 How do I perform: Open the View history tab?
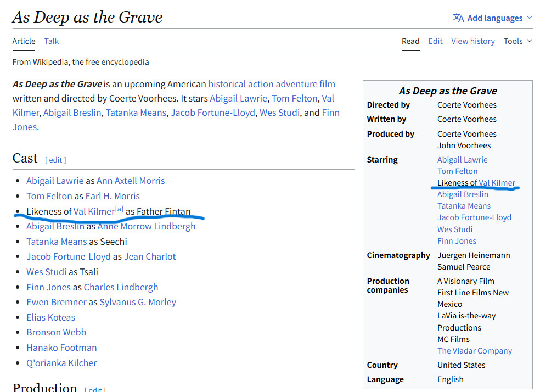(x=473, y=41)
